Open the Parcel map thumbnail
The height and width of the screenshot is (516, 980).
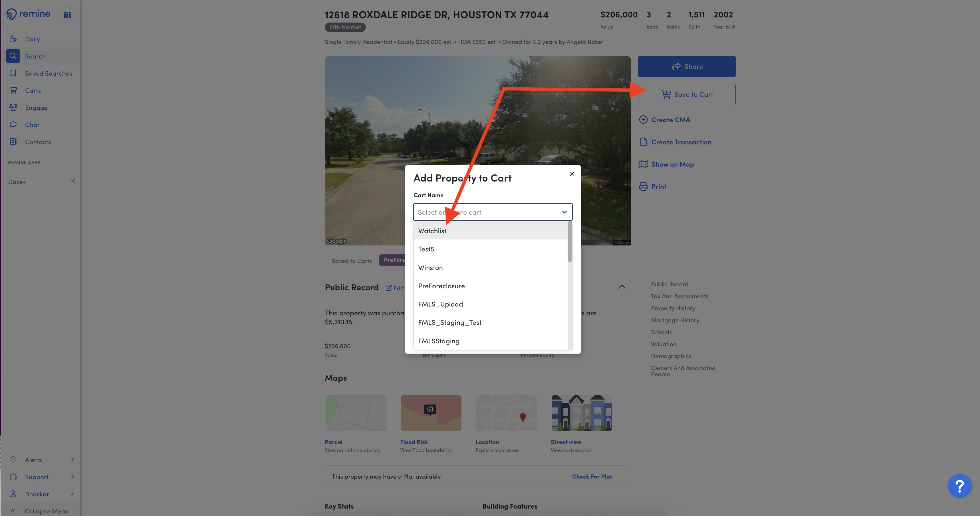[x=355, y=413]
